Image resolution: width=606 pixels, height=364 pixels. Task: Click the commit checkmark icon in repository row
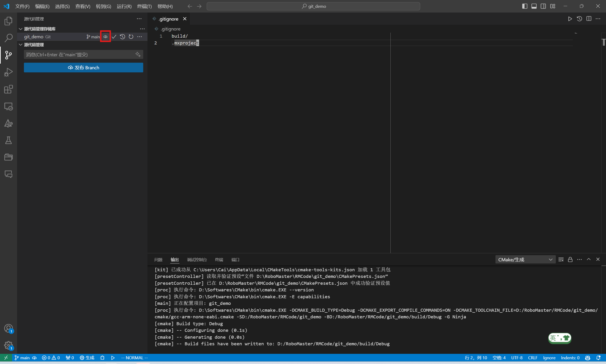(x=114, y=37)
